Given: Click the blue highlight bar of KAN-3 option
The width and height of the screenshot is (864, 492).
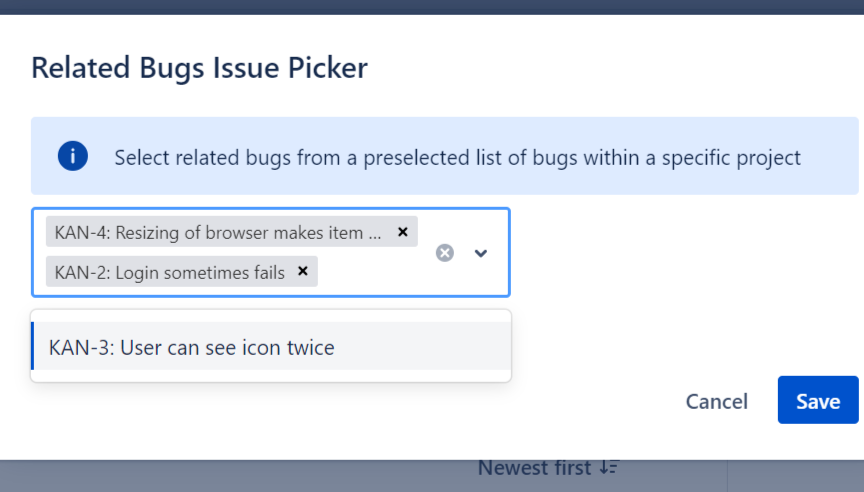Looking at the screenshot, I should click(x=33, y=346).
